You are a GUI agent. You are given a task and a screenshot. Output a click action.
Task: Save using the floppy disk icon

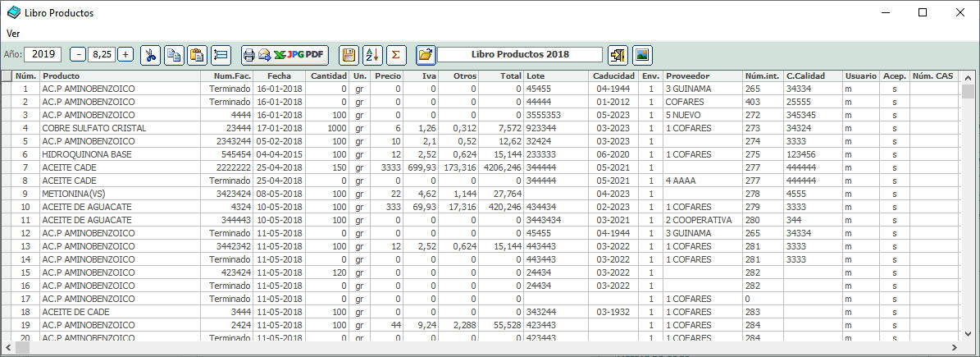[349, 55]
